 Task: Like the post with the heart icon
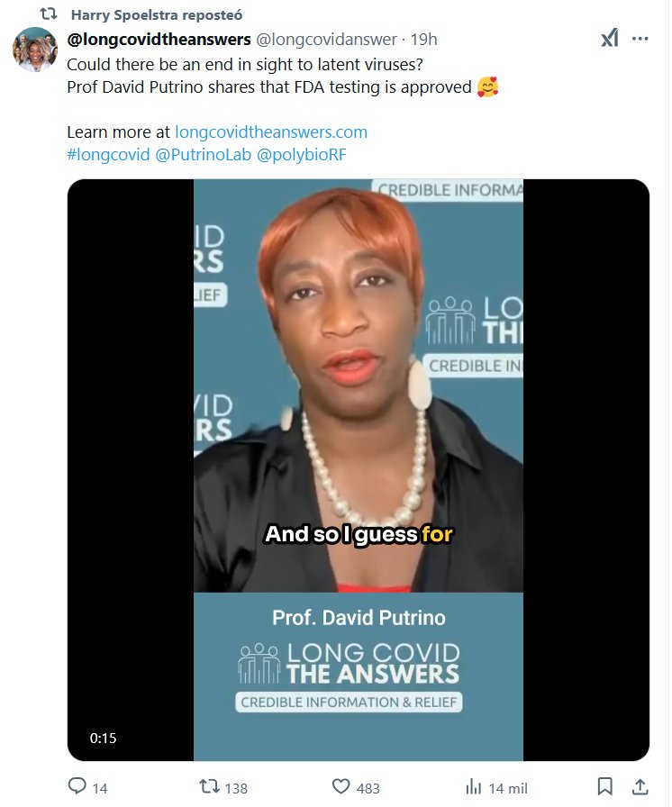click(341, 786)
